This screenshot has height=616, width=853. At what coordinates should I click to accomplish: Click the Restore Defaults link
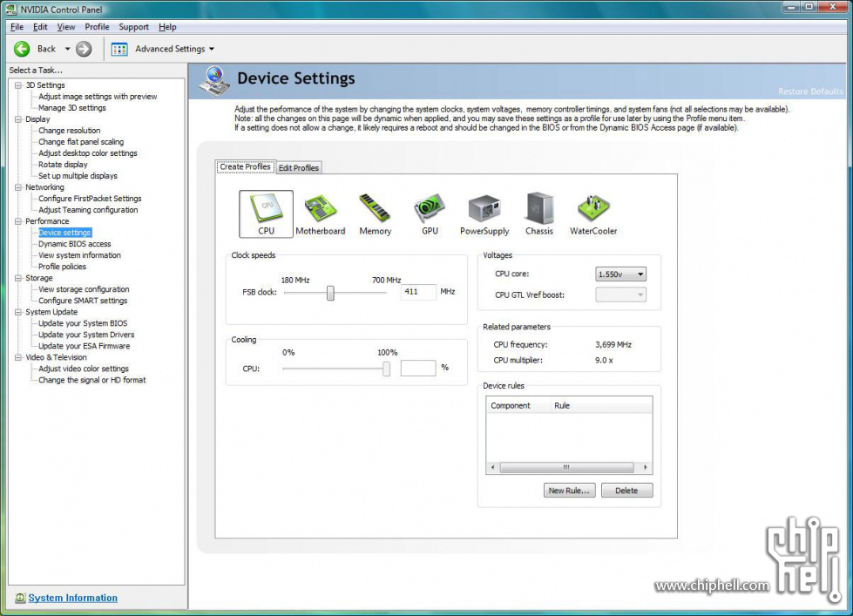click(810, 91)
